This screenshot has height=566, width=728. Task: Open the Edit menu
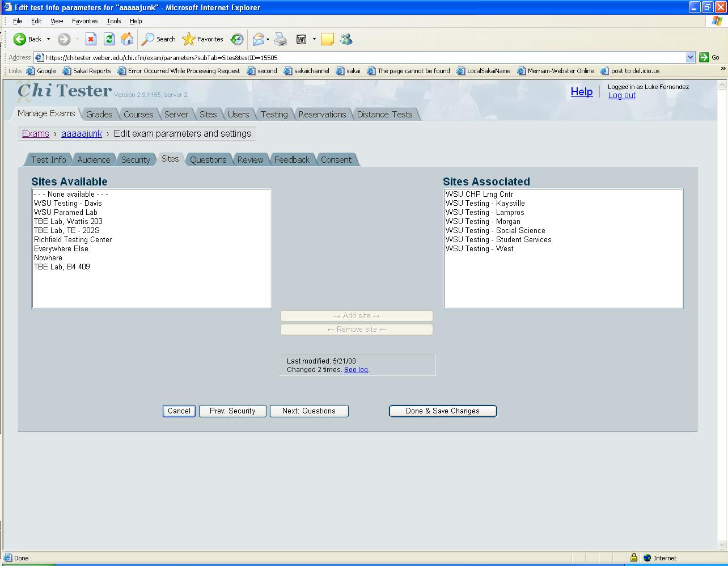36,21
